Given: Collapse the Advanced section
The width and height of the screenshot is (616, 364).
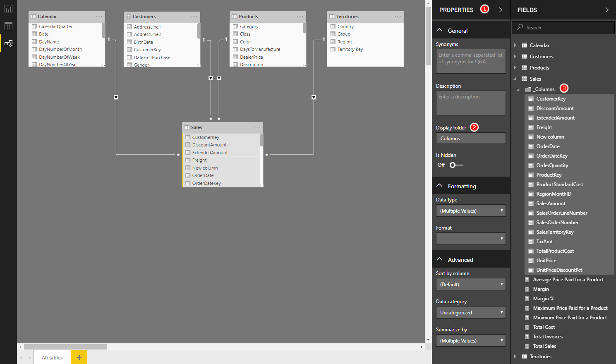Looking at the screenshot, I should click(x=439, y=259).
